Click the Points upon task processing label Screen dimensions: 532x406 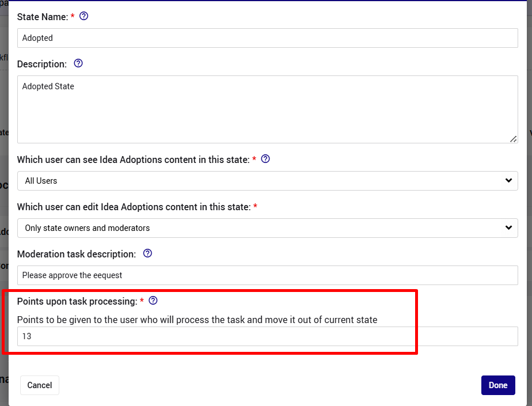tap(77, 301)
